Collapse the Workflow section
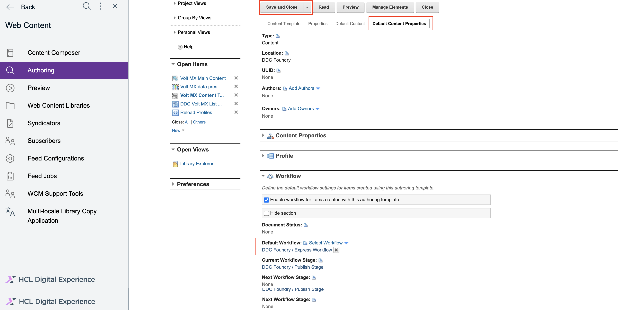The image size is (644, 310). [x=263, y=176]
